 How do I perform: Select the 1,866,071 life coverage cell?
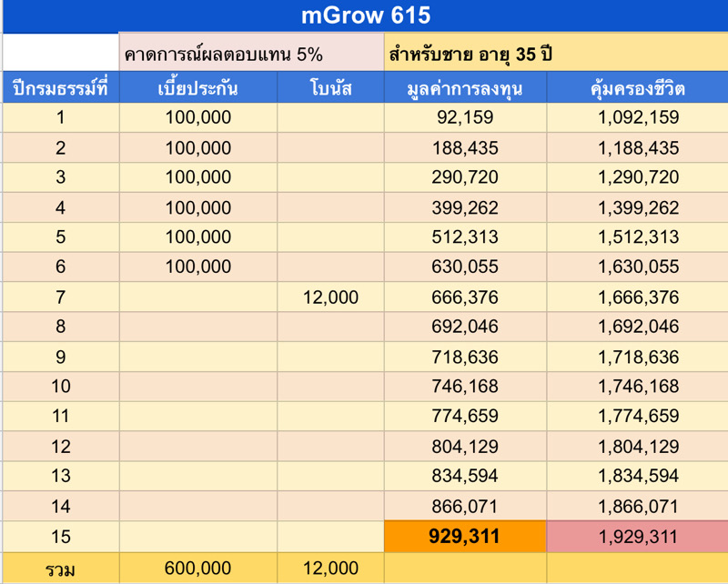[x=637, y=507]
